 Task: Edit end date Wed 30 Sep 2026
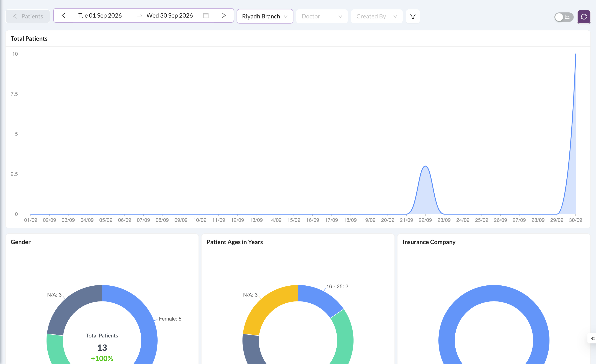[x=170, y=16]
